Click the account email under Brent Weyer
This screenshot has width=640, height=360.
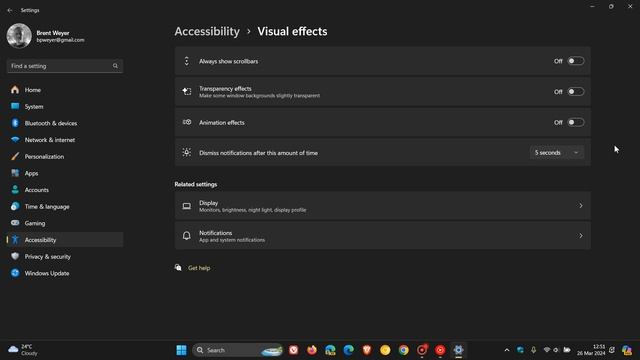60,40
